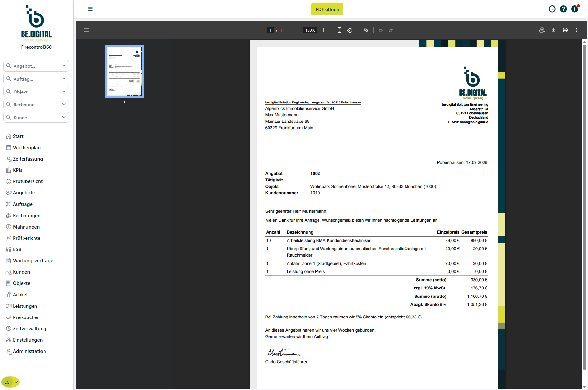Open PDF viewer more actions menu
The width and height of the screenshot is (588, 390).
point(577,30)
